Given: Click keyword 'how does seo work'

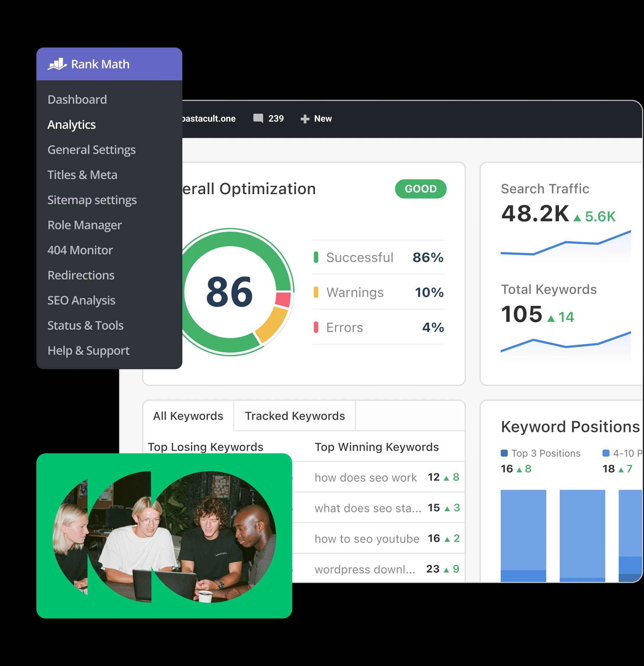Looking at the screenshot, I should click(365, 477).
